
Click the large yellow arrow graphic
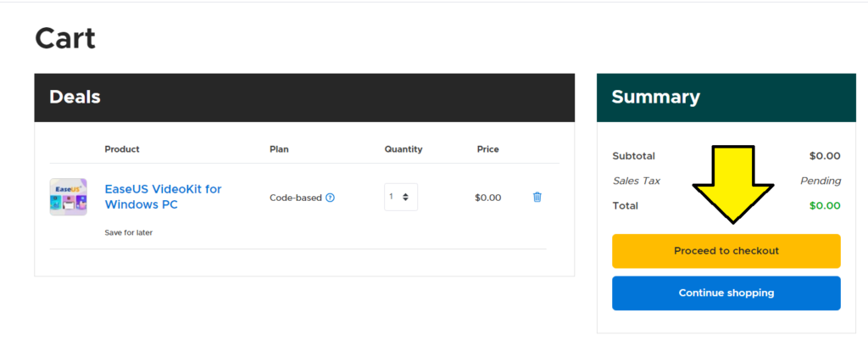point(733,184)
